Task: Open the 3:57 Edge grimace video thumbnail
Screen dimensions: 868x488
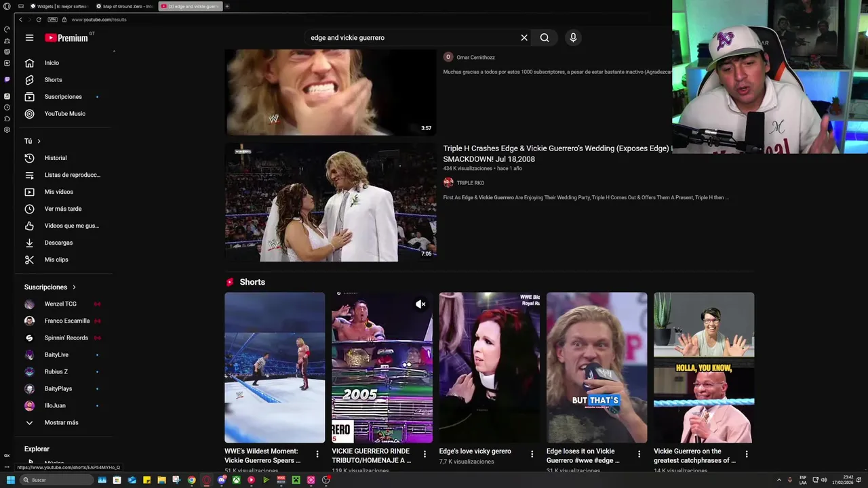Action: pos(331,92)
